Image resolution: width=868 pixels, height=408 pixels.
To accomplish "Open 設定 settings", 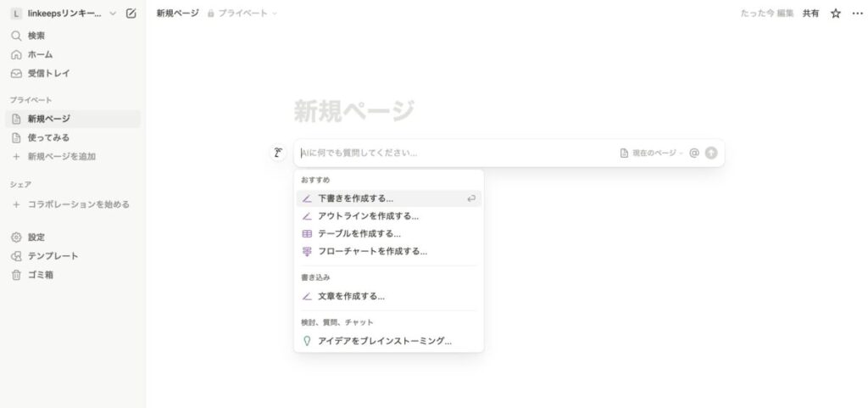I will (73, 238).
